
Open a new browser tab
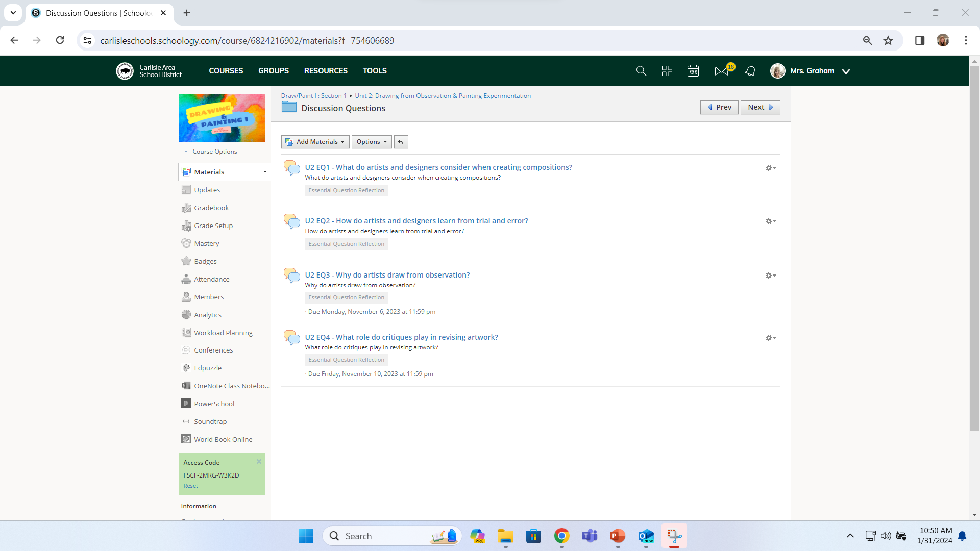[187, 13]
